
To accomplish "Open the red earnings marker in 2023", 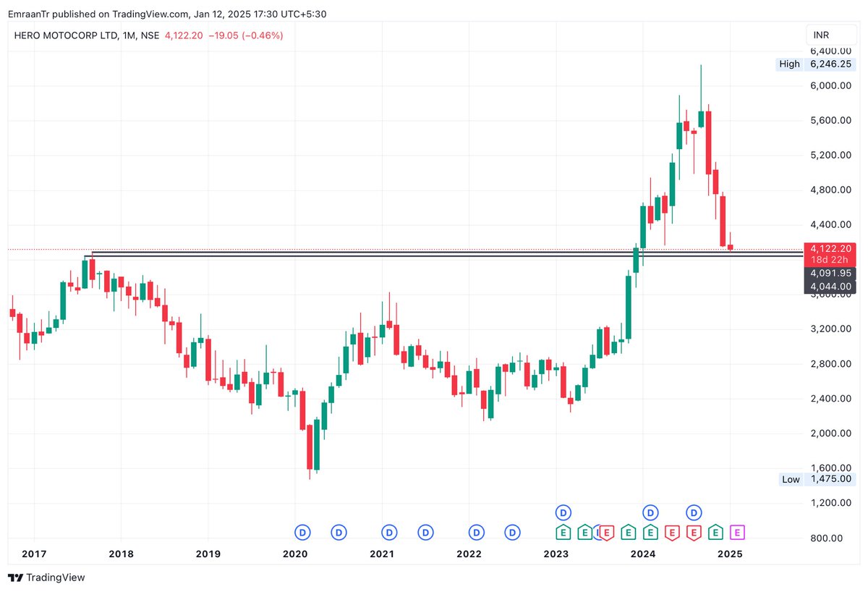I will 607,533.
